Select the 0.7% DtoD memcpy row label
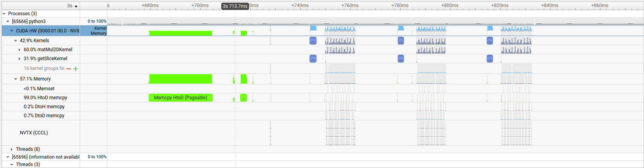The width and height of the screenshot is (644, 168). pos(44,116)
